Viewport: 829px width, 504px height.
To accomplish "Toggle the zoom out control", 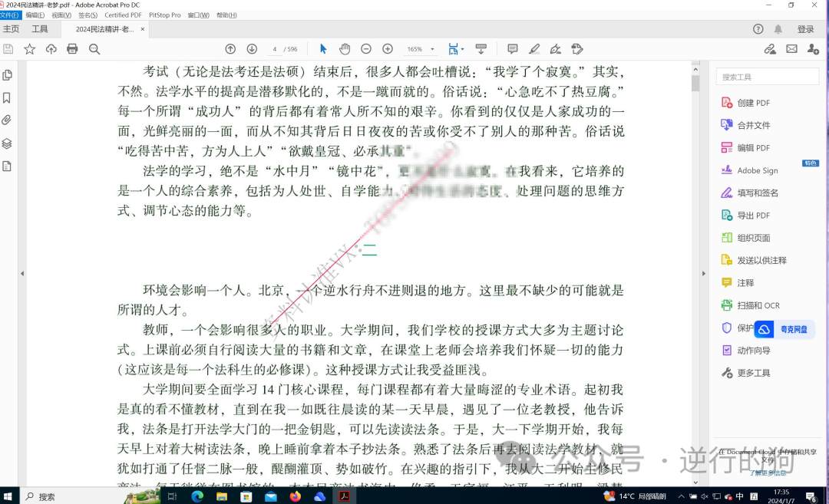I will click(x=366, y=48).
